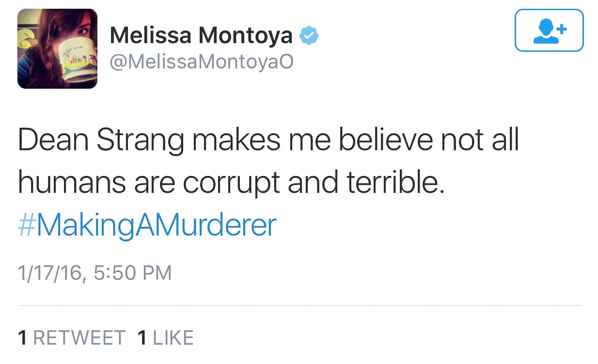This screenshot has height=364, width=598.
Task: Click the word 'LIKE' label
Action: pos(173,338)
